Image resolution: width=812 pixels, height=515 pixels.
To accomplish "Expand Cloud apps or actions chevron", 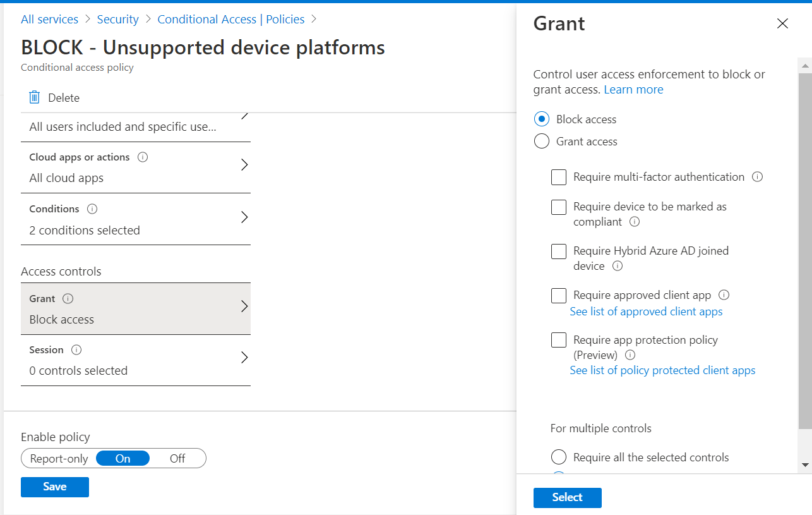I will (245, 165).
